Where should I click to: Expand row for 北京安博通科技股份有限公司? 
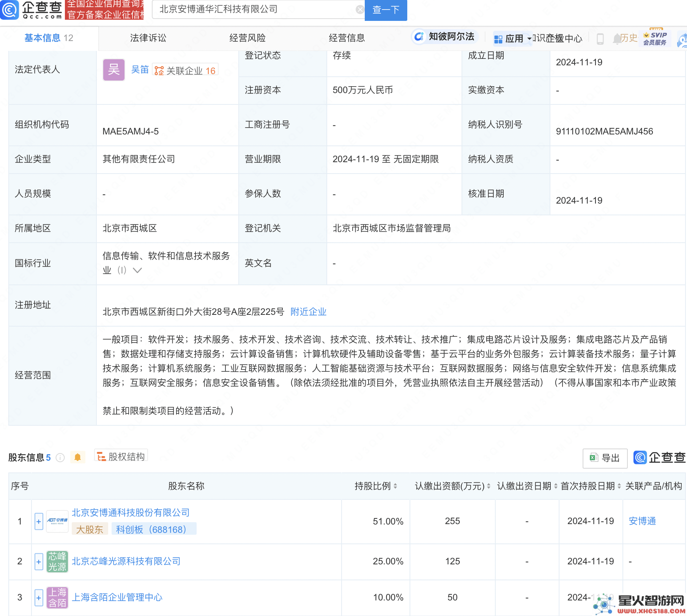(x=39, y=521)
